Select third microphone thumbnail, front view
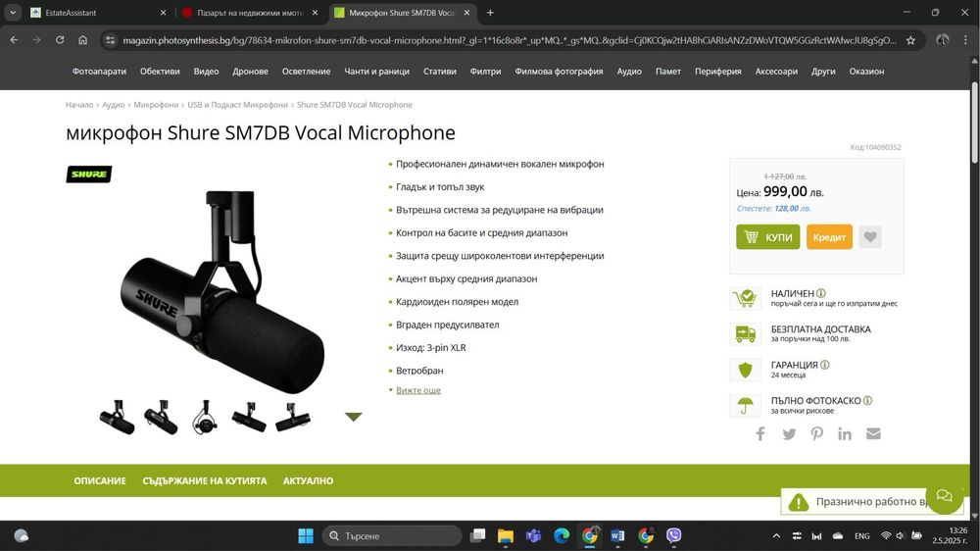The width and height of the screenshot is (980, 551). coord(205,417)
